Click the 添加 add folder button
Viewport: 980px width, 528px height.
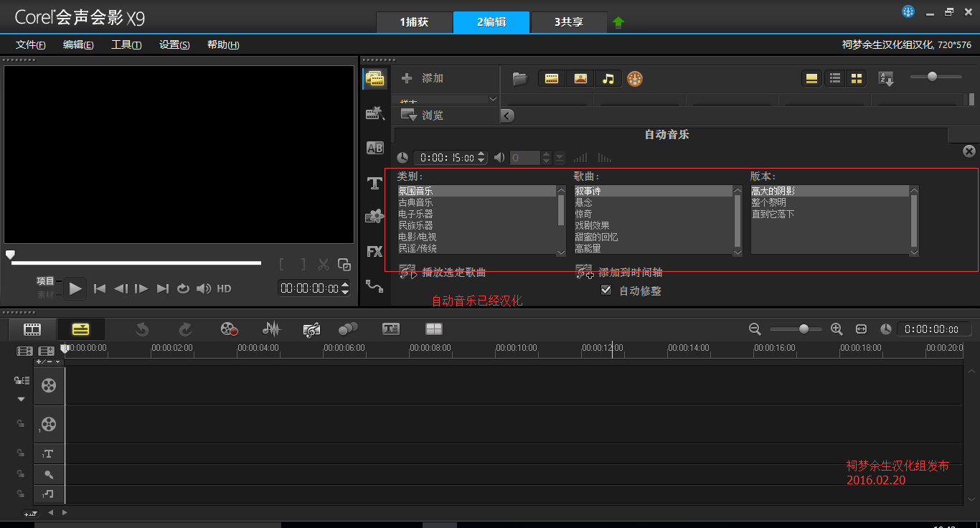(423, 78)
